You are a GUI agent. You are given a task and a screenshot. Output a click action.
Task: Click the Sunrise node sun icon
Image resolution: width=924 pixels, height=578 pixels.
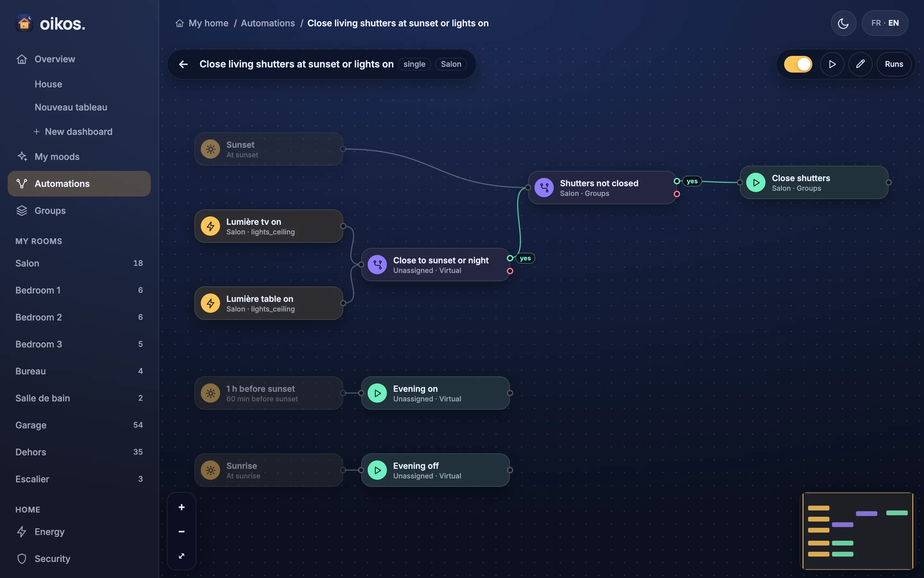(x=210, y=470)
